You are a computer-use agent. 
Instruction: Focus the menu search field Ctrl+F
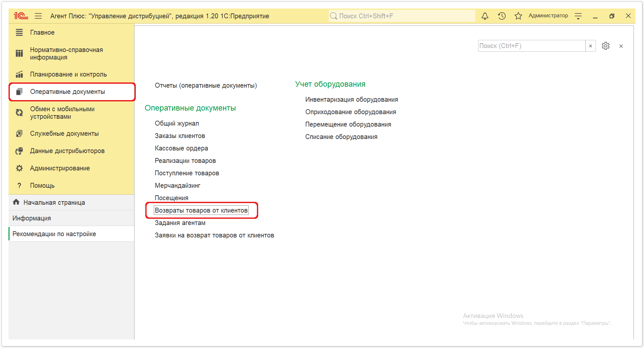click(532, 46)
